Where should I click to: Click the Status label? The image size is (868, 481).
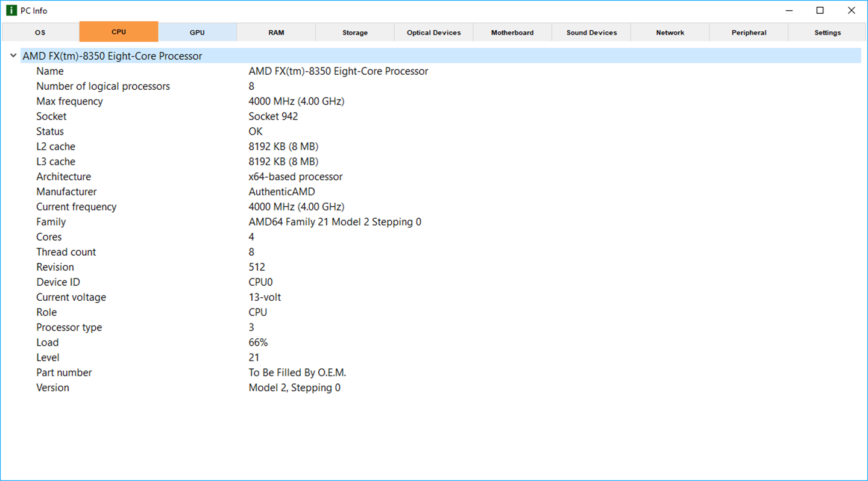click(50, 131)
